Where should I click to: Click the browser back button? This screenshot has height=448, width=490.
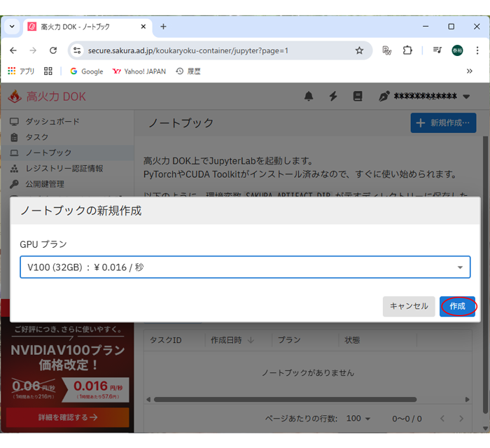point(13,50)
